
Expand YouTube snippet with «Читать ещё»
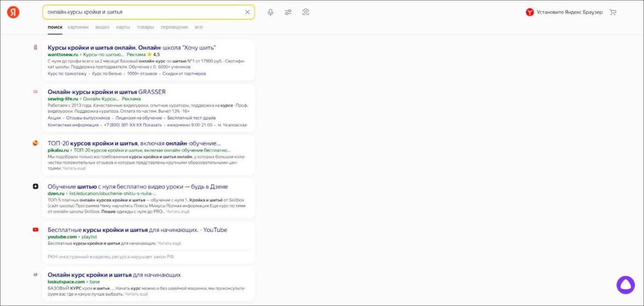pos(169,243)
